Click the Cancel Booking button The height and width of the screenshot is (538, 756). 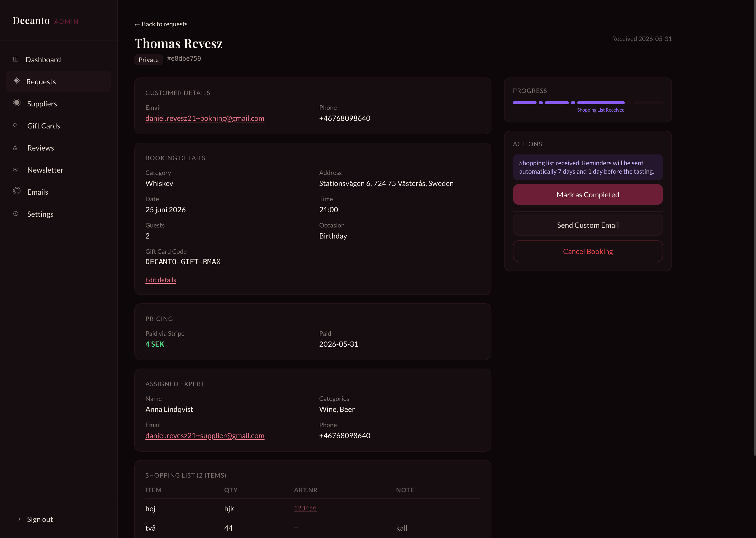(x=587, y=251)
